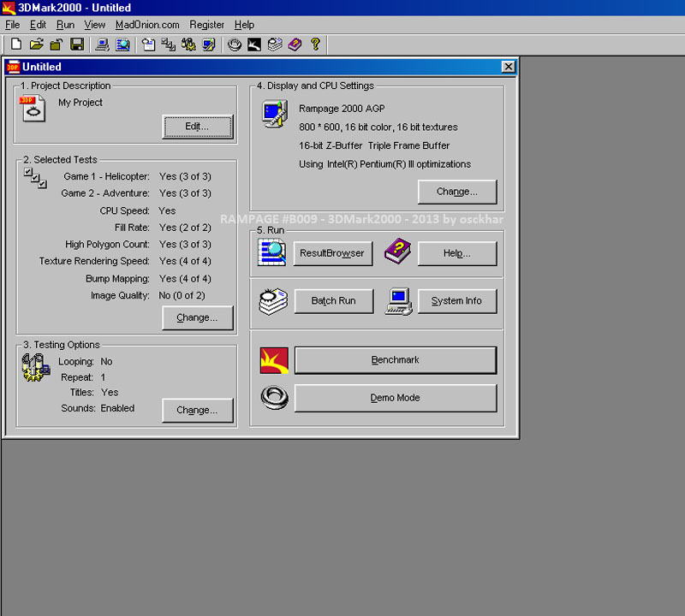Open the View menu
The image size is (685, 616).
94,25
